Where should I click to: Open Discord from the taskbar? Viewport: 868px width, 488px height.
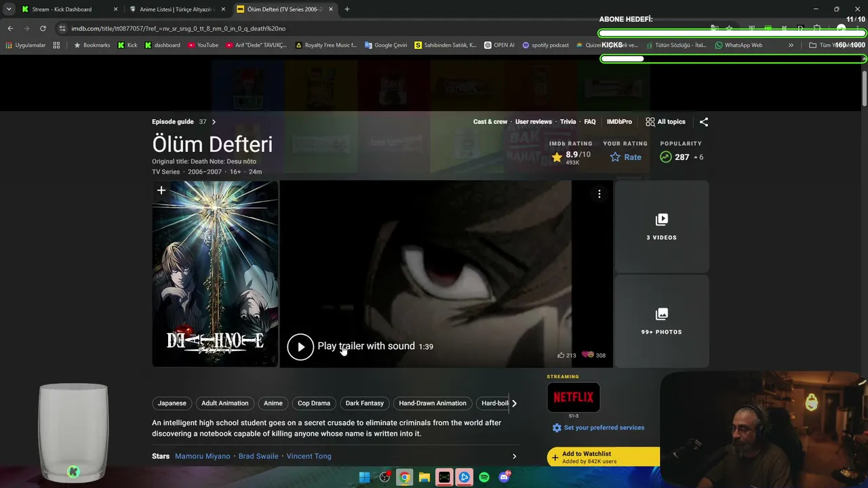tap(504, 477)
